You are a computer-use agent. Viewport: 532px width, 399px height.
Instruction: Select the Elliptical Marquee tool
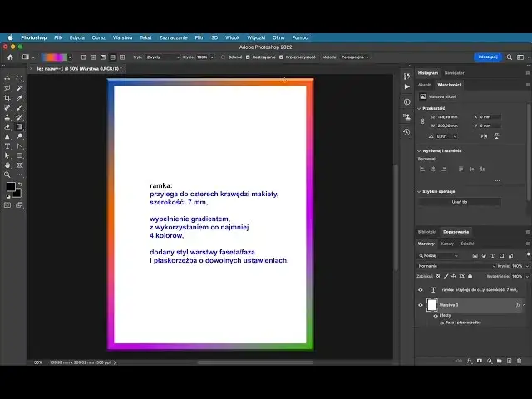19,79
